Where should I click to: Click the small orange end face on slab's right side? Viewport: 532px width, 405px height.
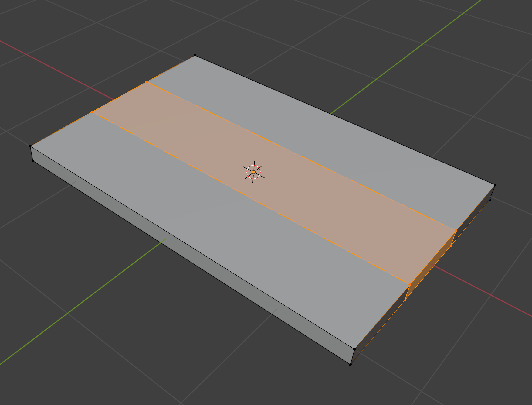pos(431,265)
